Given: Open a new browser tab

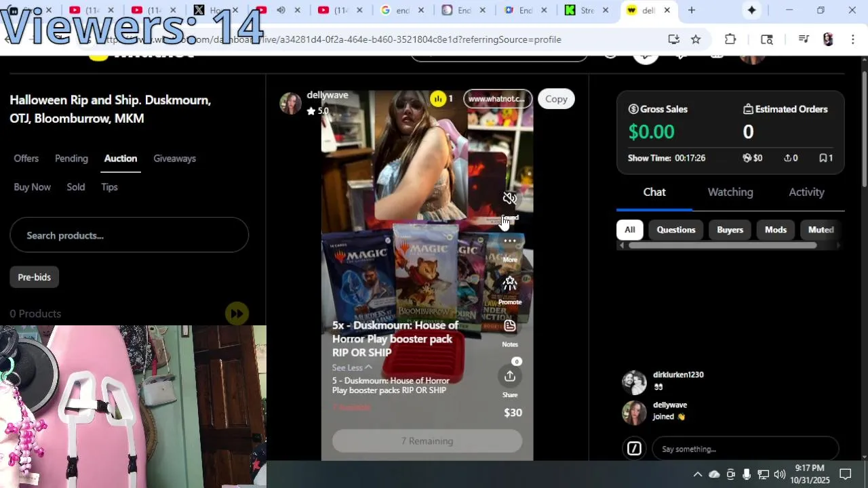Looking at the screenshot, I should 692,10.
